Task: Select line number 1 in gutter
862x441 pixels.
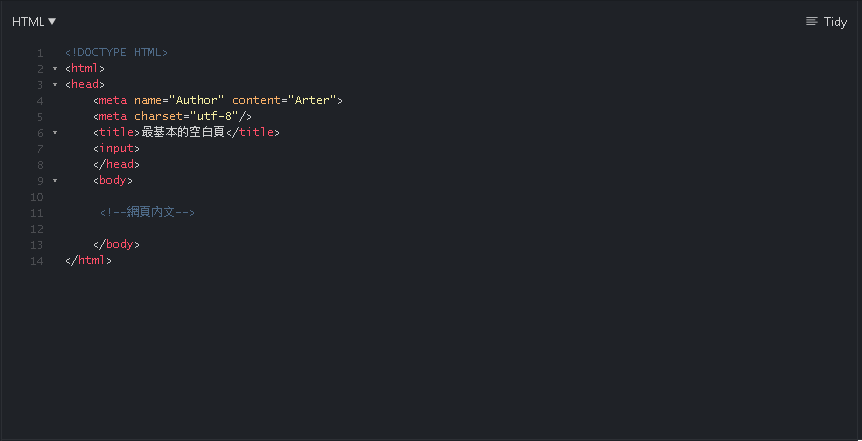Action: (x=40, y=53)
